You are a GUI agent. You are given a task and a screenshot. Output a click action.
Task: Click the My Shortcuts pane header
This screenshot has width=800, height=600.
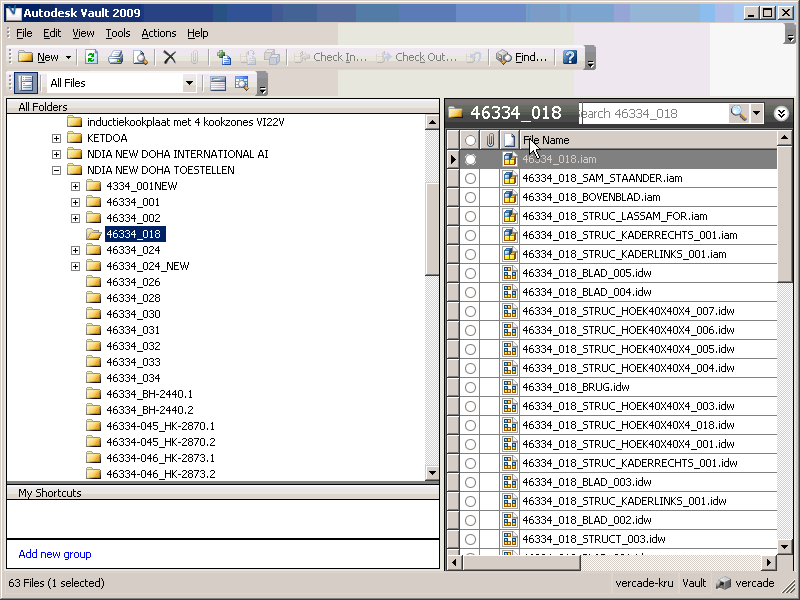tap(223, 493)
